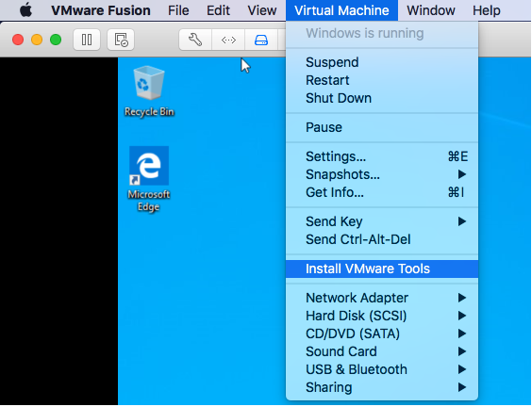The image size is (532, 407).
Task: Open the Edit menu
Action: (x=218, y=10)
